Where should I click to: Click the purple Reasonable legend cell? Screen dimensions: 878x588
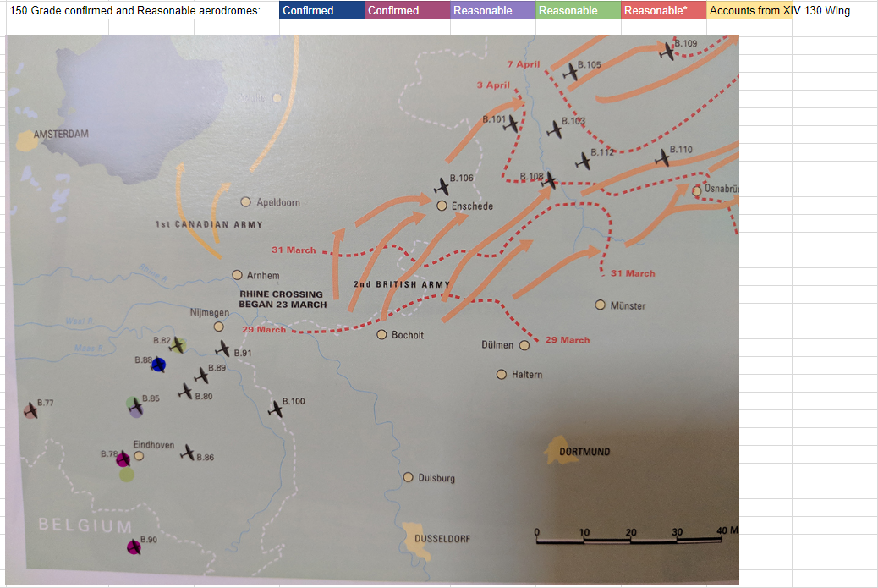click(x=493, y=10)
